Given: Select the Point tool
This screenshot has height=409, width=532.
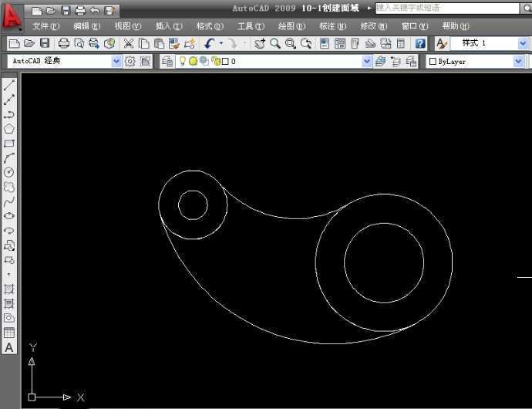Looking at the screenshot, I should pyautogui.click(x=9, y=274).
